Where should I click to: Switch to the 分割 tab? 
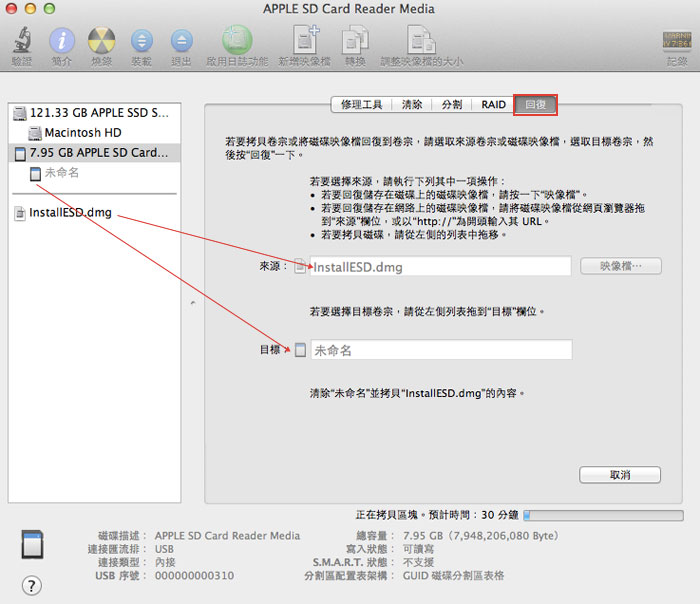click(451, 104)
